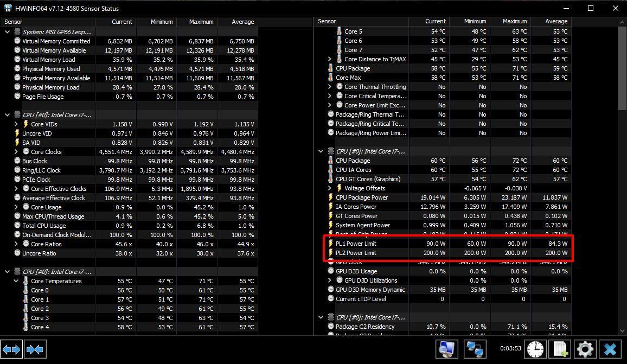Start logging with the sheet plus icon

pyautogui.click(x=560, y=349)
